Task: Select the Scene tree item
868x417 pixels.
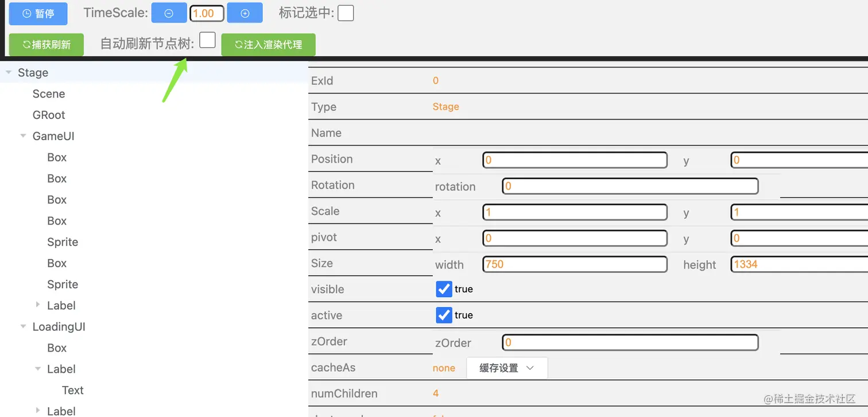Action: (49, 94)
